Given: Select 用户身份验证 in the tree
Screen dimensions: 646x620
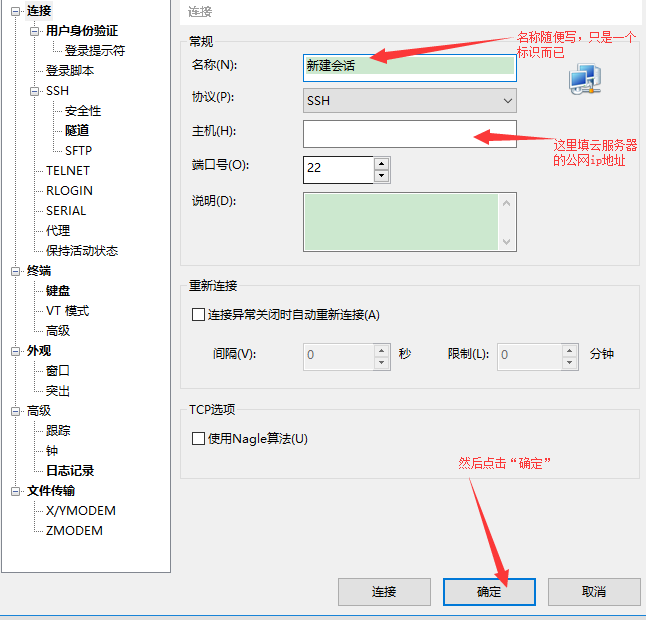Looking at the screenshot, I should [x=82, y=30].
